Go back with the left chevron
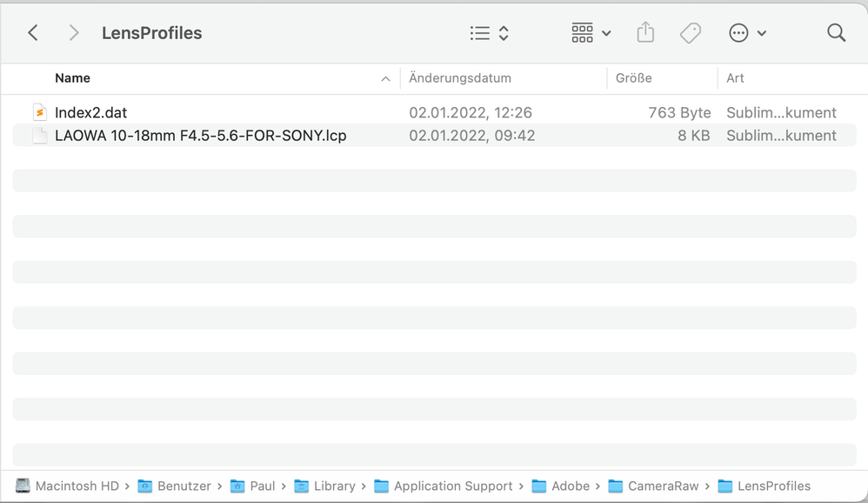This screenshot has height=503, width=868. (x=33, y=33)
